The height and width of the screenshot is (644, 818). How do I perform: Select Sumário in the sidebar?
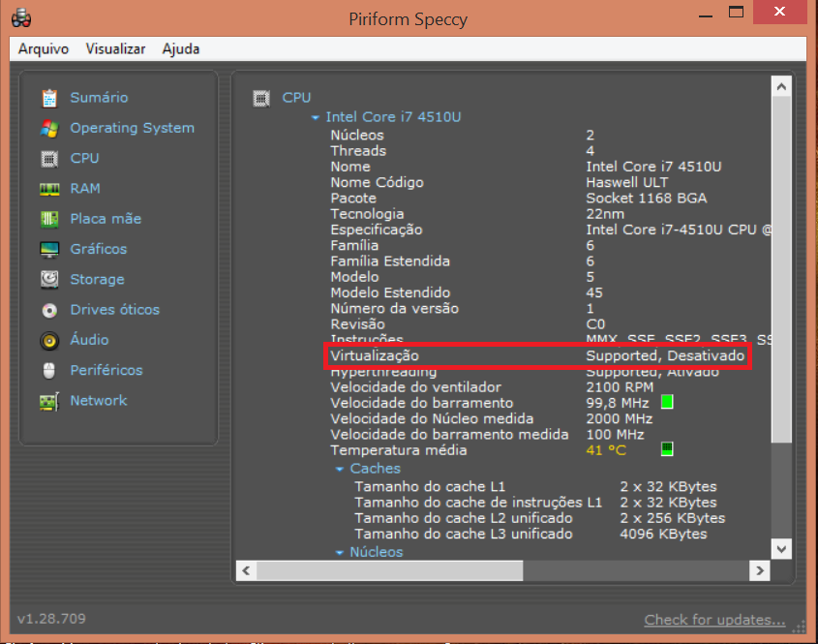coord(99,98)
